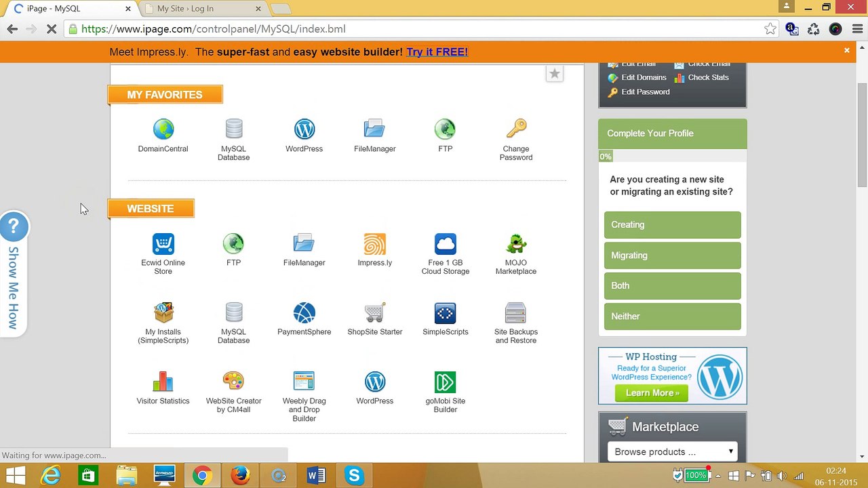Open the Windows Start button

[x=15, y=476]
